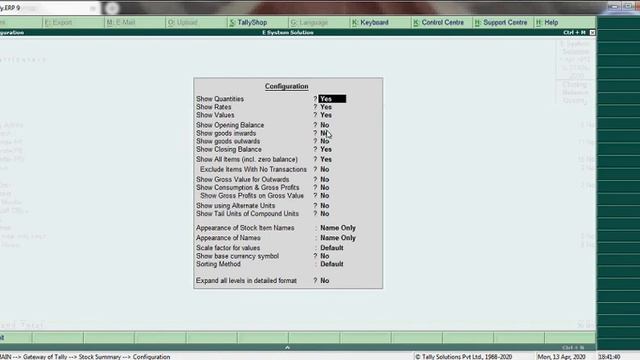Open the Language menu

click(x=309, y=22)
